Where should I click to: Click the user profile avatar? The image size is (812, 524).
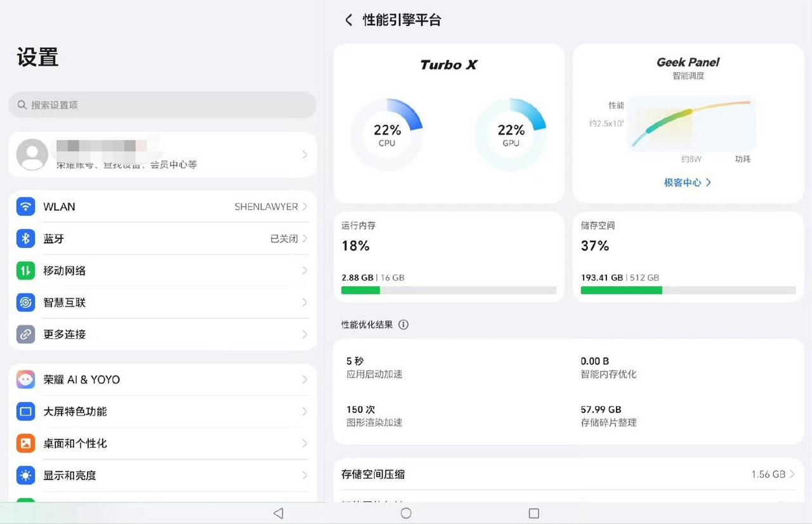[x=32, y=154]
